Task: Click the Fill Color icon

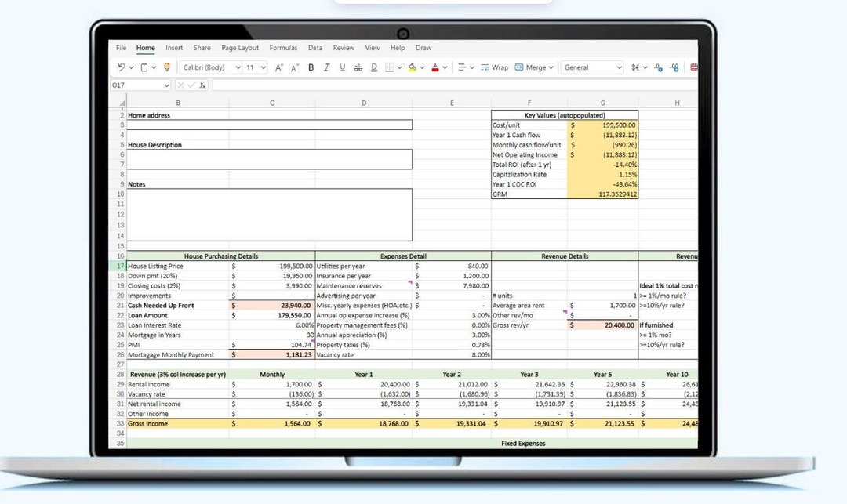Action: click(x=412, y=68)
